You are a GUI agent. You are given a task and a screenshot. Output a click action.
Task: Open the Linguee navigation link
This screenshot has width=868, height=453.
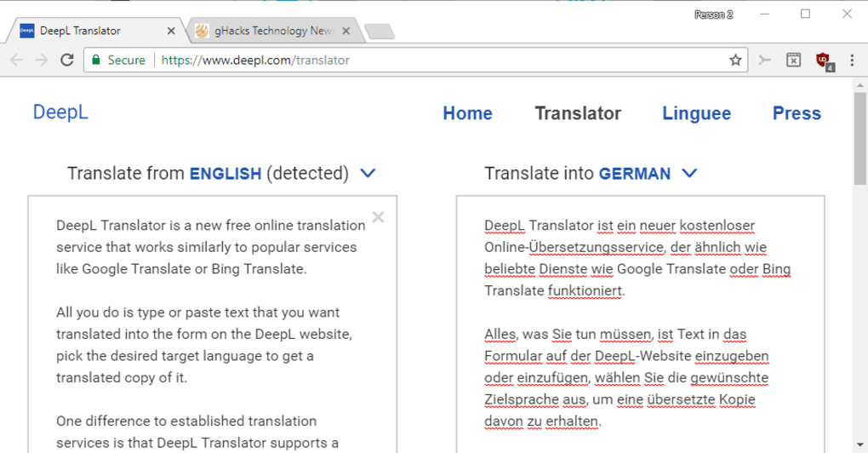[696, 113]
